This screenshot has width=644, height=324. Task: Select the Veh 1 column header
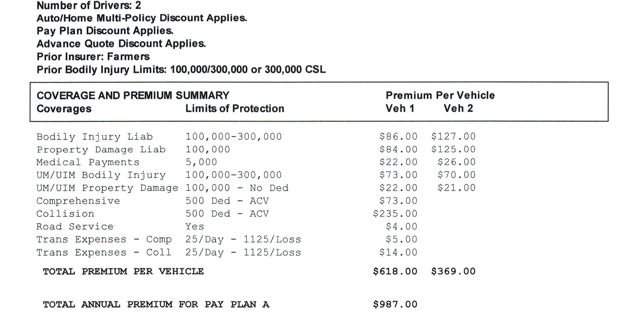(400, 108)
